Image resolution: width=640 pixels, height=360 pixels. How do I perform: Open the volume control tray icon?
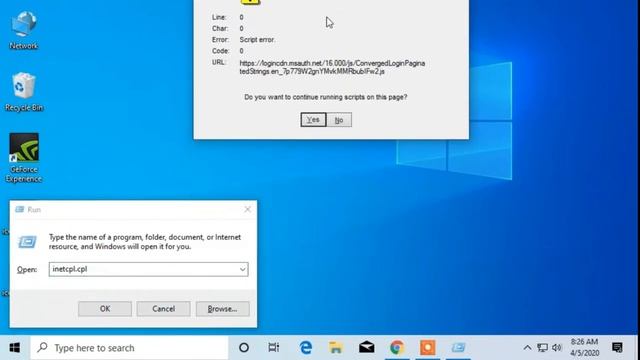(x=557, y=348)
